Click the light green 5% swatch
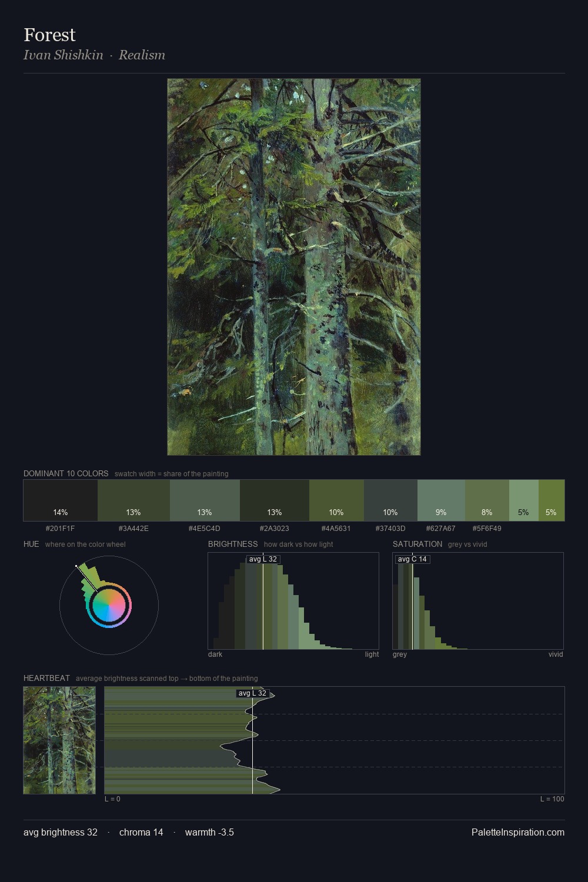Viewport: 588px width, 882px height. [x=523, y=500]
